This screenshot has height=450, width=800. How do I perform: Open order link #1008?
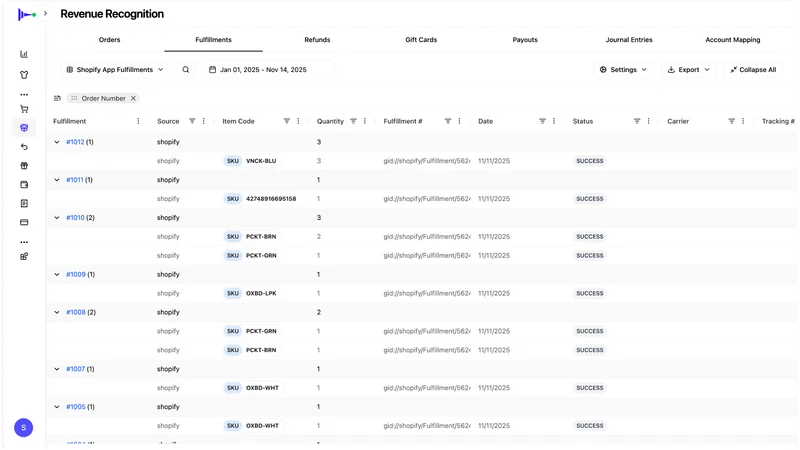coord(76,312)
